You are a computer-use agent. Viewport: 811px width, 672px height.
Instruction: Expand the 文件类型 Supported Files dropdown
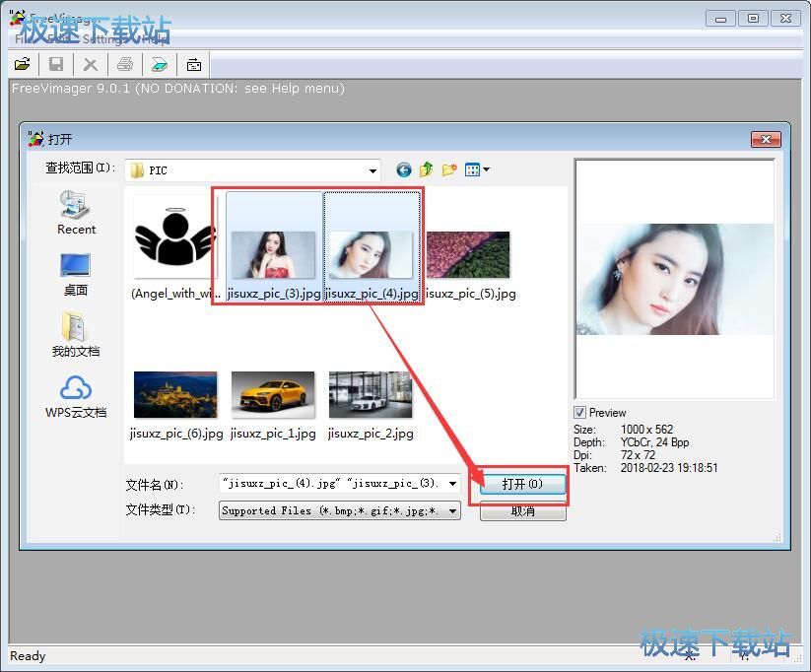(452, 510)
